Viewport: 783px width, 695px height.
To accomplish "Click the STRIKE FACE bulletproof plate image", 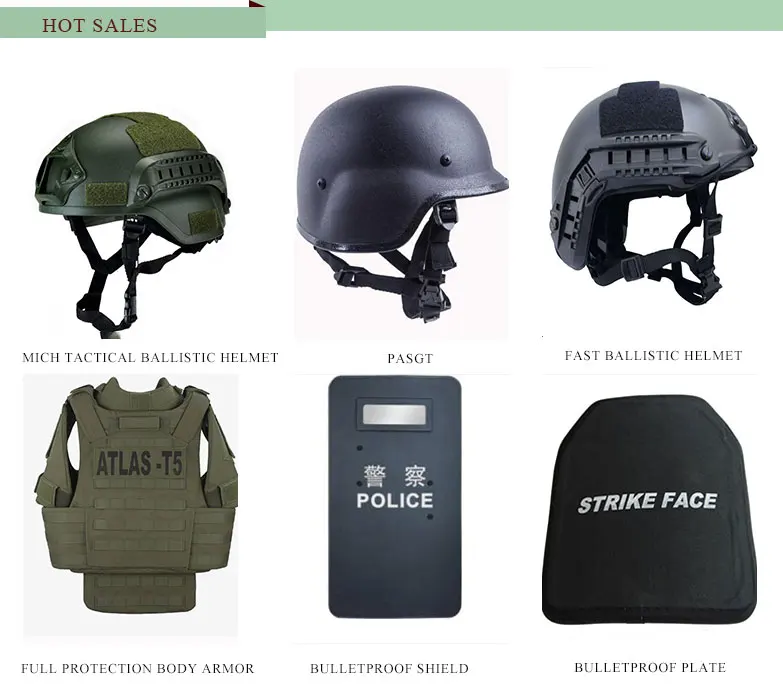I will click(x=649, y=509).
